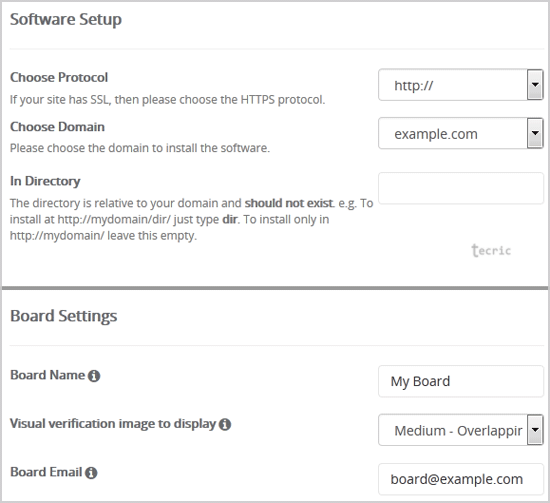Open the visual verification dropdown arrow
Viewport: 550px width, 503px height.
[535, 430]
